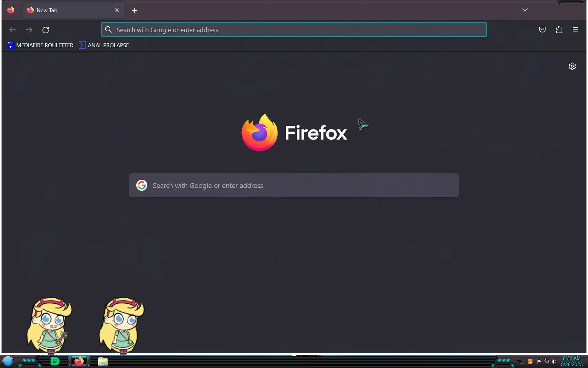Click the system tray volume icon
Image resolution: width=588 pixels, height=368 pixels.
[554, 362]
